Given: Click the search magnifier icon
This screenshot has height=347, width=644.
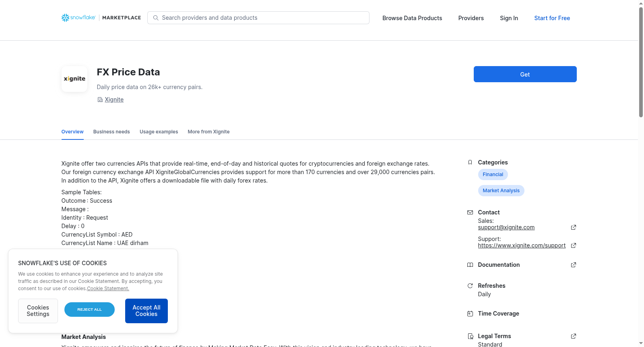Looking at the screenshot, I should [x=156, y=18].
